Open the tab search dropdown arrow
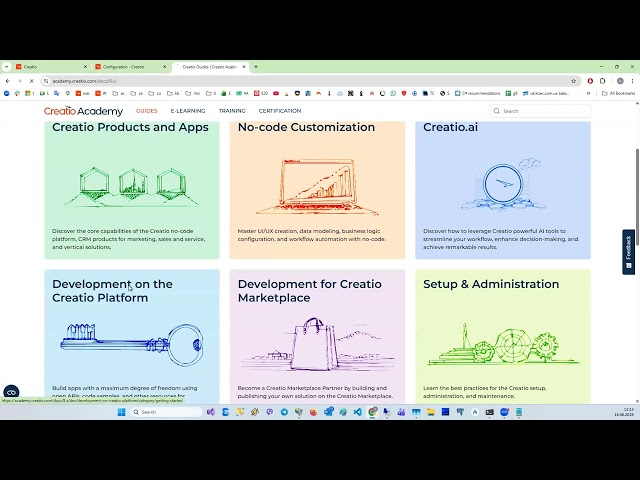Image resolution: width=640 pixels, height=480 pixels. tap(7, 67)
